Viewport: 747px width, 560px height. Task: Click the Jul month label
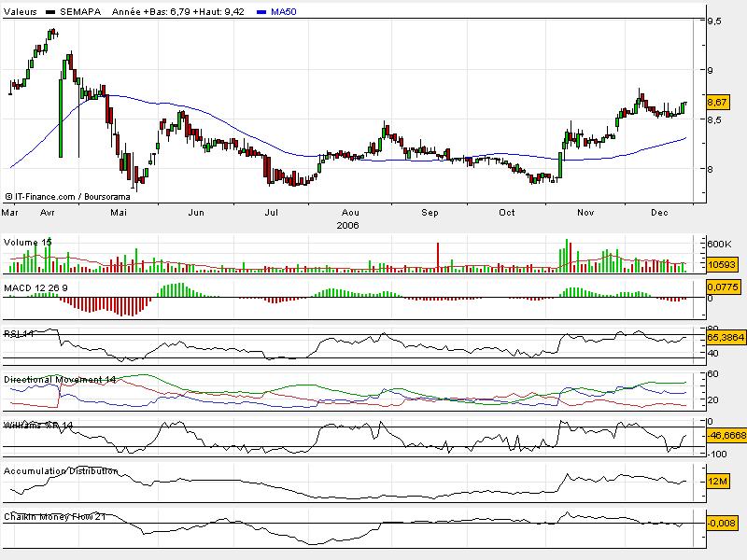271,213
